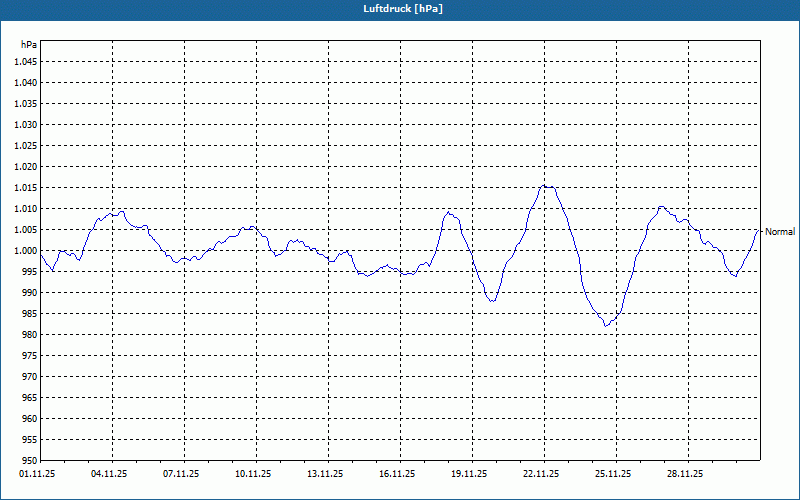800x500 pixels.
Task: Click the 1.025 y-axis value
Action: click(26, 145)
